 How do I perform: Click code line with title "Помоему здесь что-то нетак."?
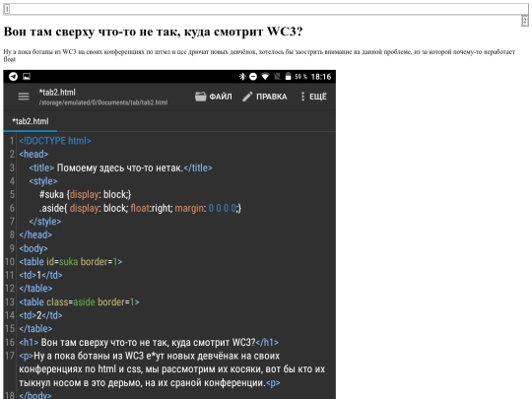click(120, 167)
